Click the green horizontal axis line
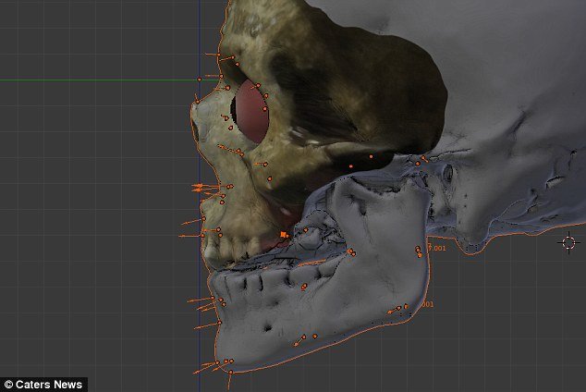Image resolution: width=586 pixels, height=392 pixels. pyautogui.click(x=92, y=80)
